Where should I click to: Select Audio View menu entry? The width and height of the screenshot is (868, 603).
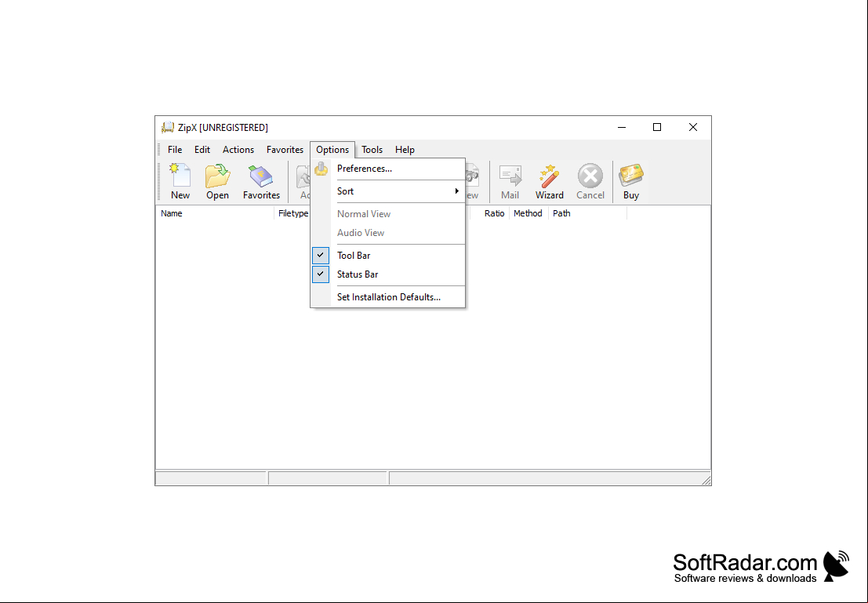pos(387,233)
